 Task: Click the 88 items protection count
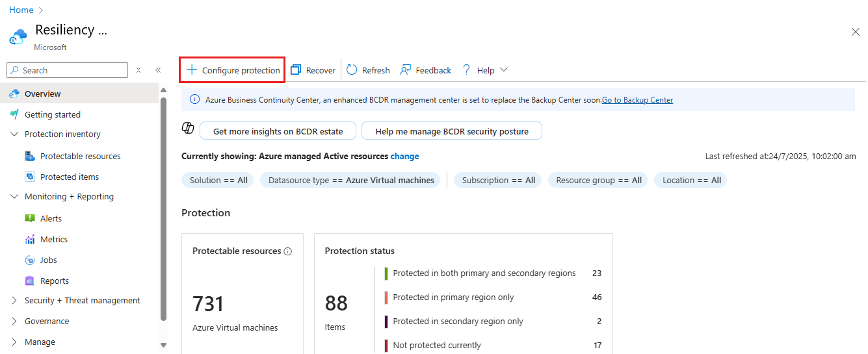(x=336, y=303)
